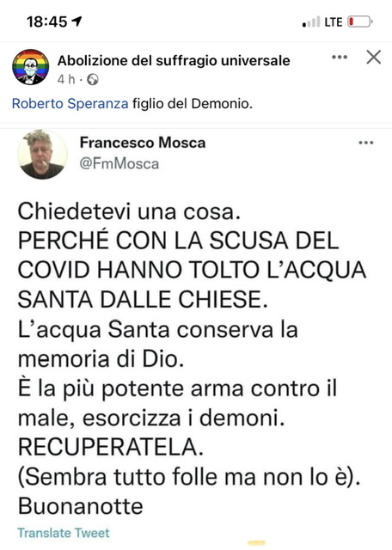Open the Facebook post three-dots menu
Viewport: 392px width, 550px height.
[340, 58]
